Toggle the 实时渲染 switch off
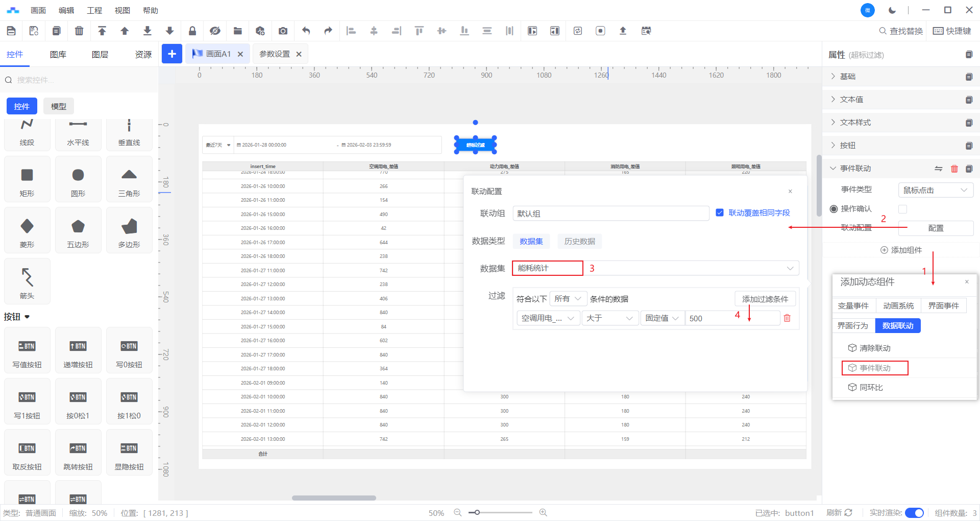The width and height of the screenshot is (980, 521). tap(914, 513)
